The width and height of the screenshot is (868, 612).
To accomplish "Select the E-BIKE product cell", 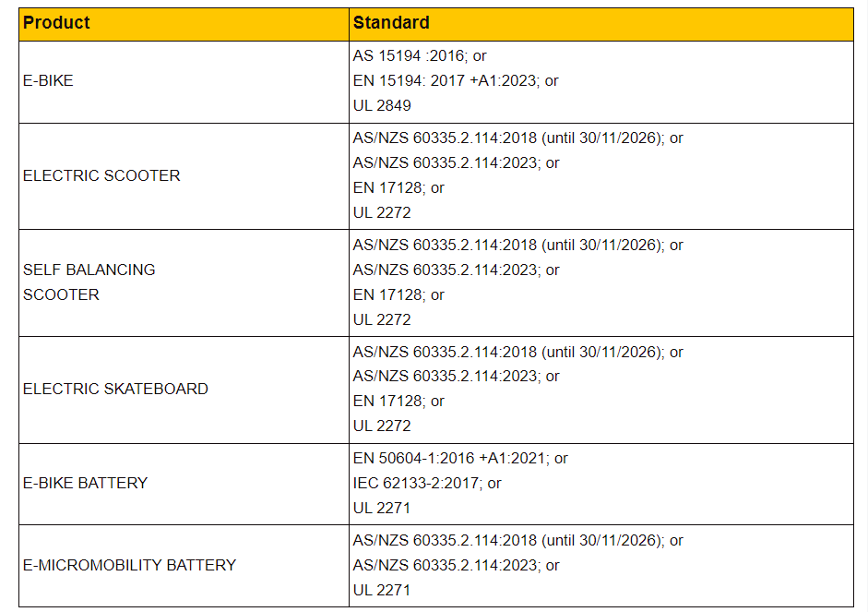I will 48,81.
